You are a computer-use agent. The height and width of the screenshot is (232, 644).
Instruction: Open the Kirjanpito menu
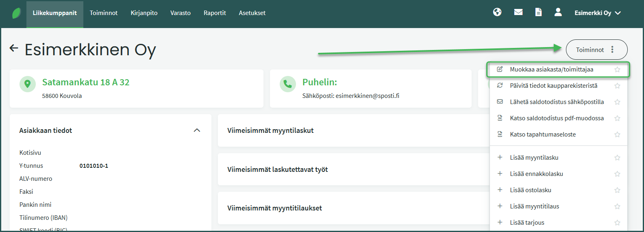click(144, 13)
